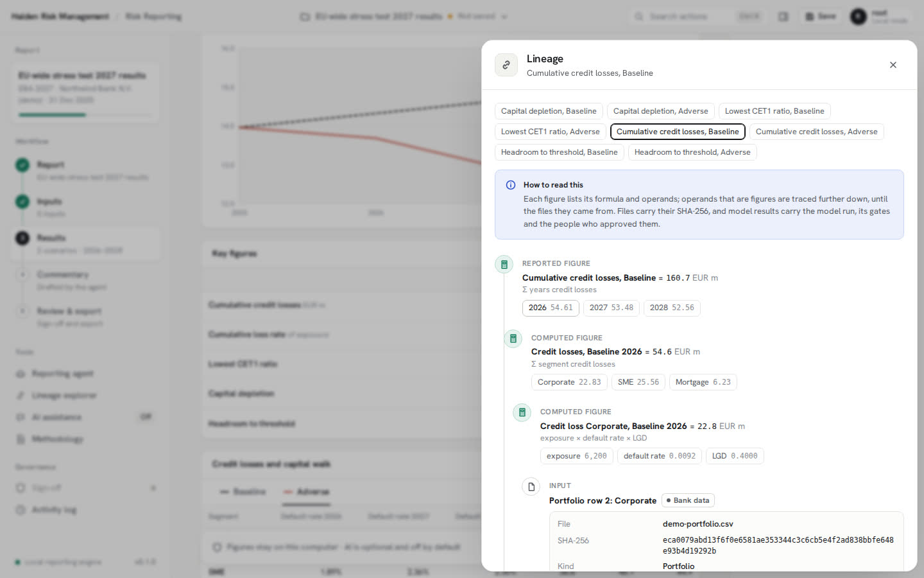This screenshot has height=578, width=924.
Task: Open the Report workflow step in sidebar
Action: (x=85, y=170)
